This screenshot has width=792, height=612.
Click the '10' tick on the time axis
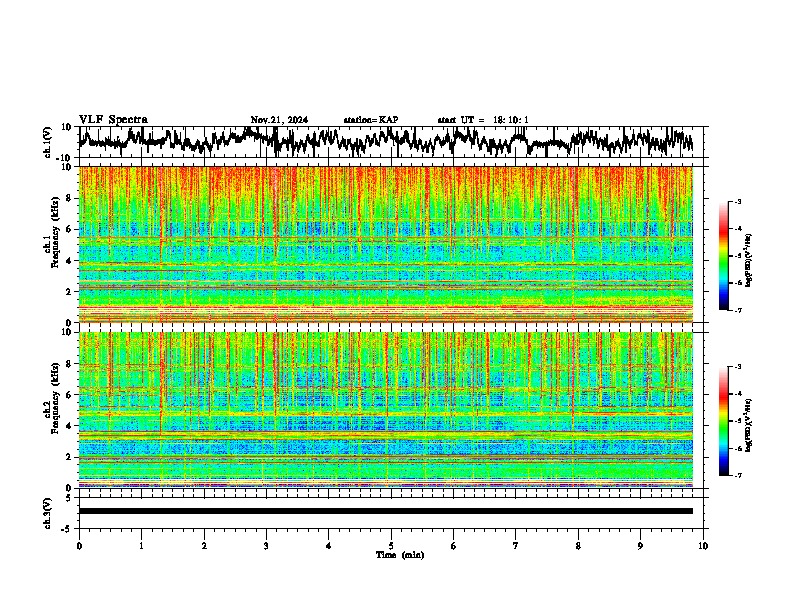point(703,546)
